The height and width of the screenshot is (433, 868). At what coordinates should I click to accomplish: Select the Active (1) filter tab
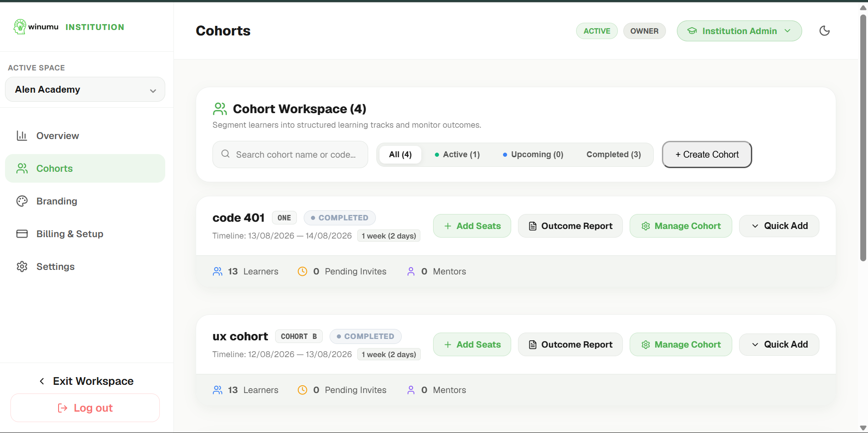tap(457, 154)
